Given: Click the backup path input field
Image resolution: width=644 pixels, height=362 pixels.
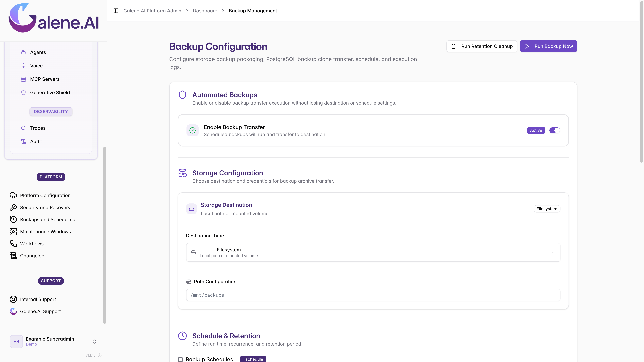Looking at the screenshot, I should (x=373, y=295).
